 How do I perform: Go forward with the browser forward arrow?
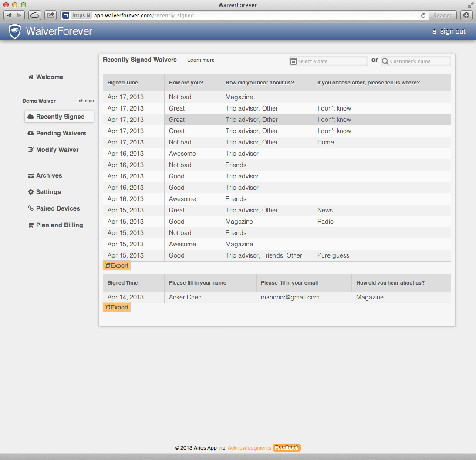coord(19,15)
